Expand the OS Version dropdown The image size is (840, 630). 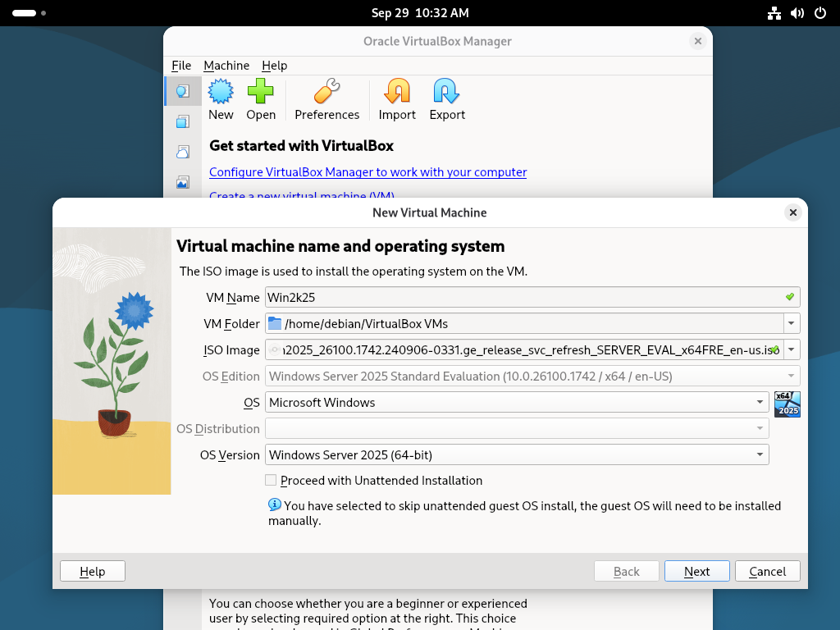pyautogui.click(x=760, y=454)
